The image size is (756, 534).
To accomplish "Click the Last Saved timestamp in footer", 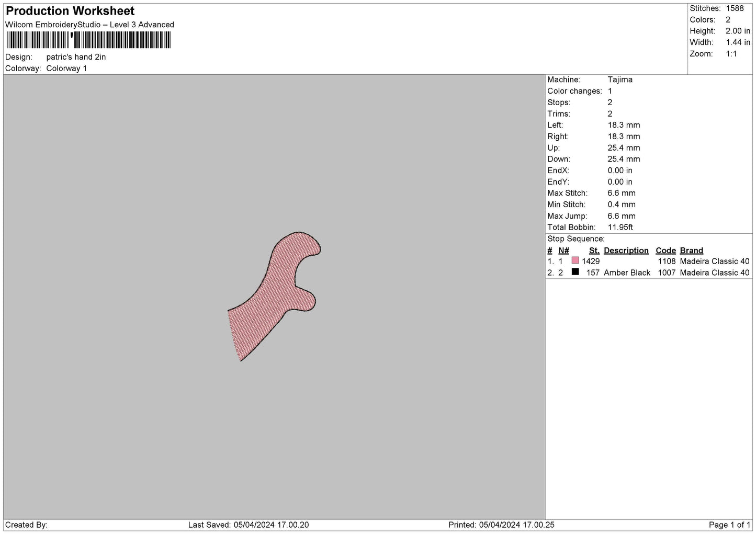I will 249,525.
